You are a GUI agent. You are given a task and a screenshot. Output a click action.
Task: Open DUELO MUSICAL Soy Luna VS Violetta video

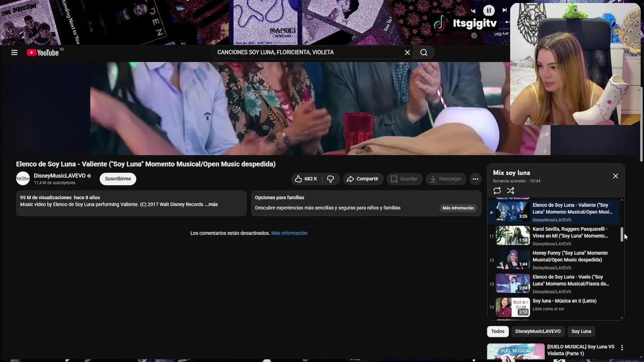pos(581,350)
